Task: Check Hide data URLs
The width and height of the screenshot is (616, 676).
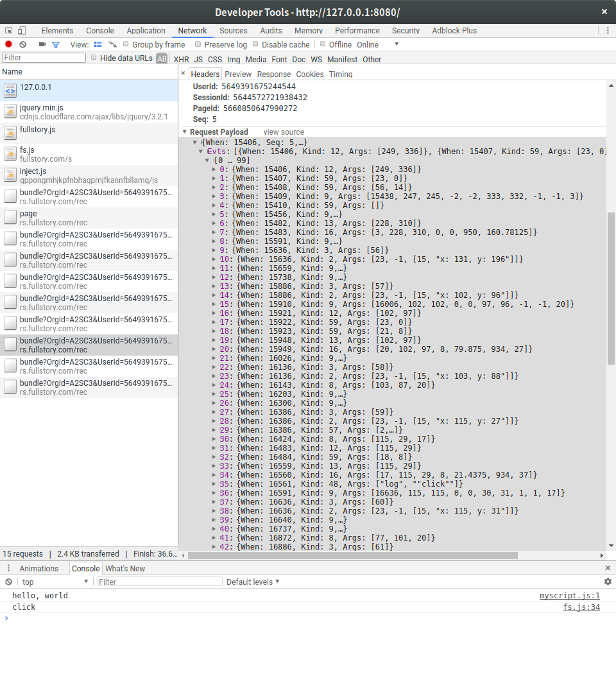Action: pyautogui.click(x=94, y=58)
